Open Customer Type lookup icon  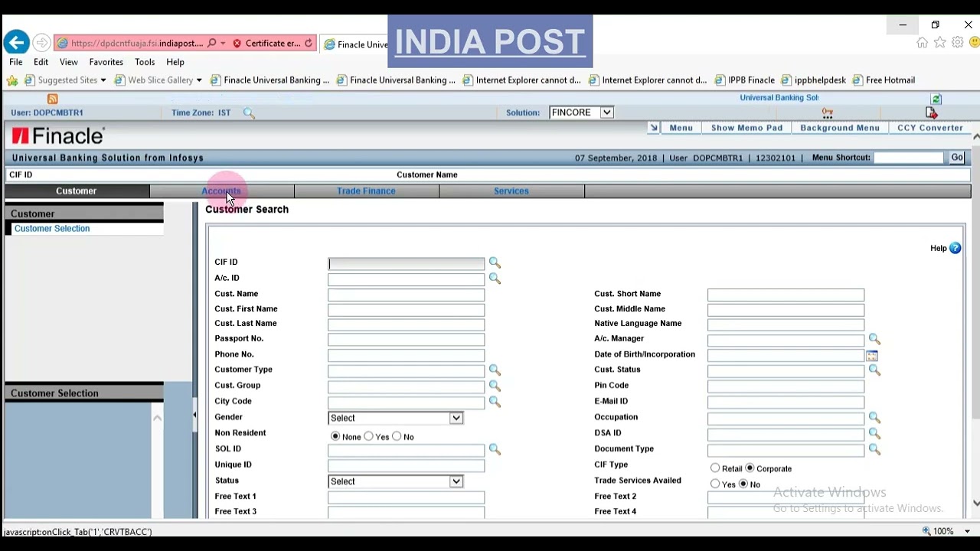click(x=495, y=370)
